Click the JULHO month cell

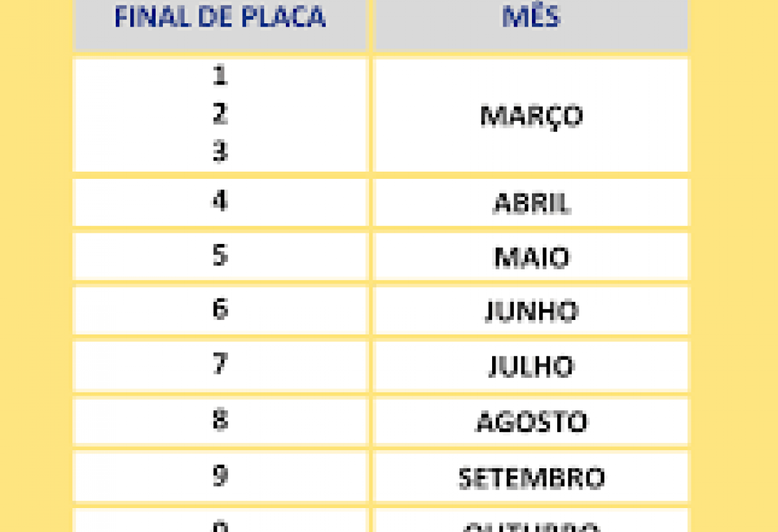click(531, 366)
